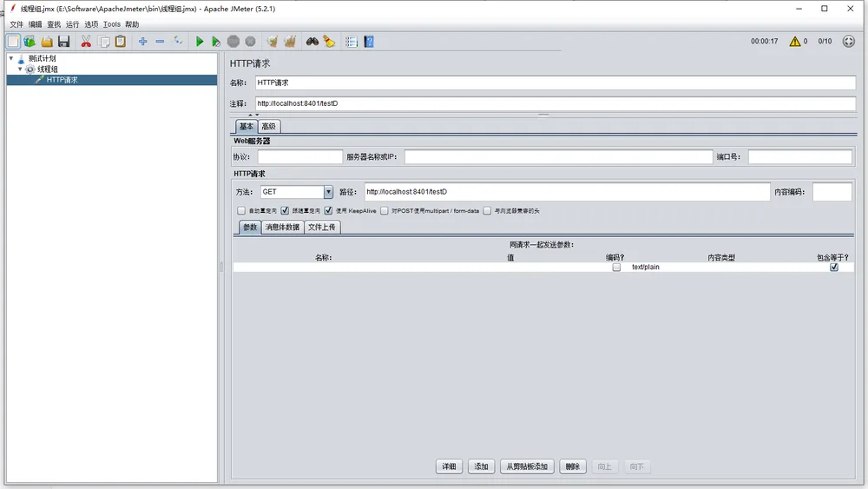Click the 注释 input field
The image size is (868, 489).
point(556,103)
